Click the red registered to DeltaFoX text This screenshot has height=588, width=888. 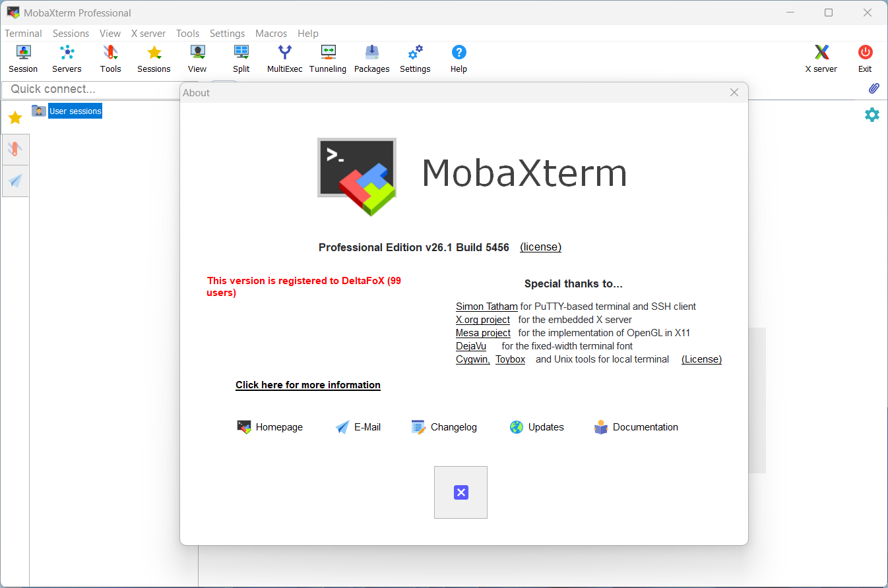tap(304, 286)
